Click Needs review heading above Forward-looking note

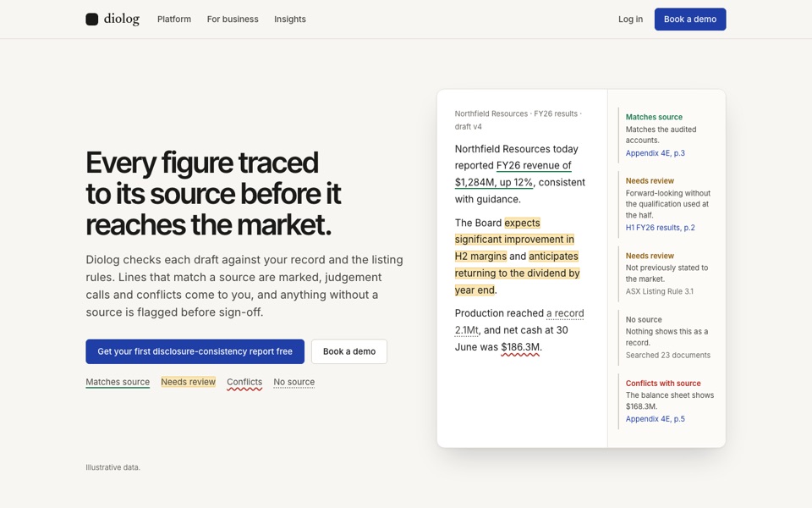[x=650, y=181]
